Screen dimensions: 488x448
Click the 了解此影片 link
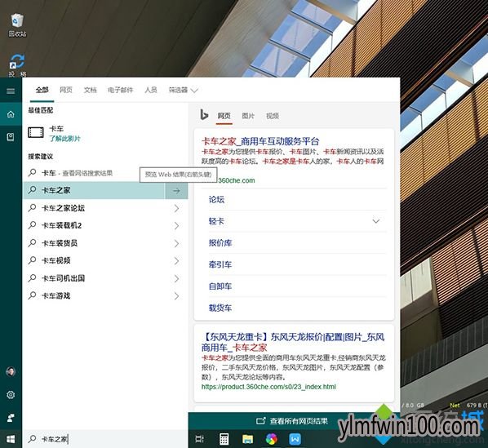point(65,139)
